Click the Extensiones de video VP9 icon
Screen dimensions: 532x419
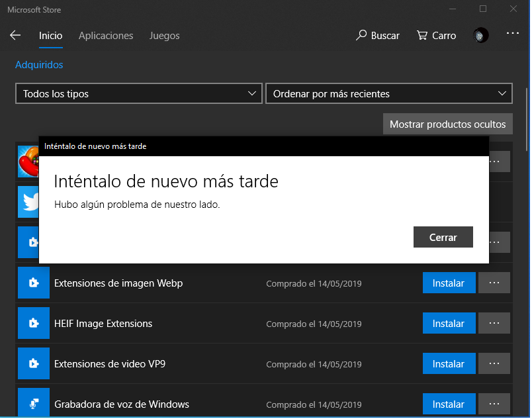(x=34, y=363)
